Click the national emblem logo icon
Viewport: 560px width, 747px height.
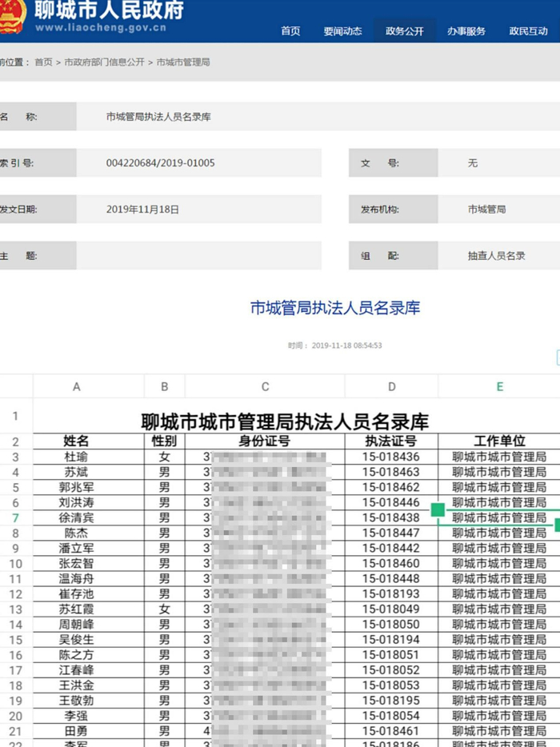(11, 16)
